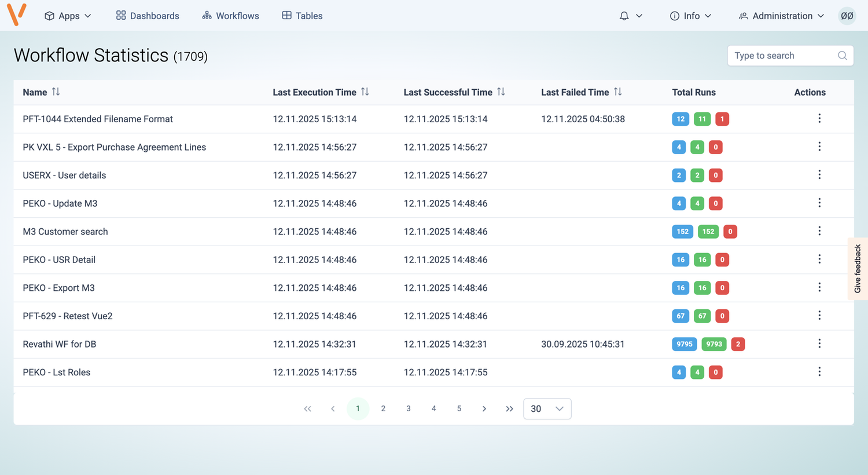This screenshot has width=868, height=475.
Task: Go to previous page
Action: coord(333,409)
